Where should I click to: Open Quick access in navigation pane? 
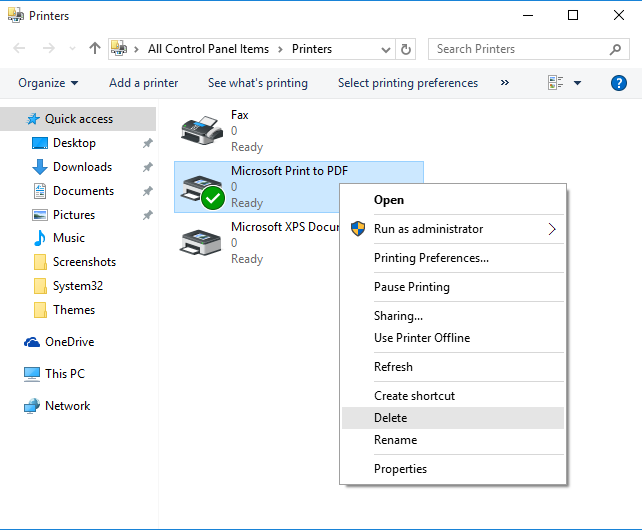click(78, 119)
